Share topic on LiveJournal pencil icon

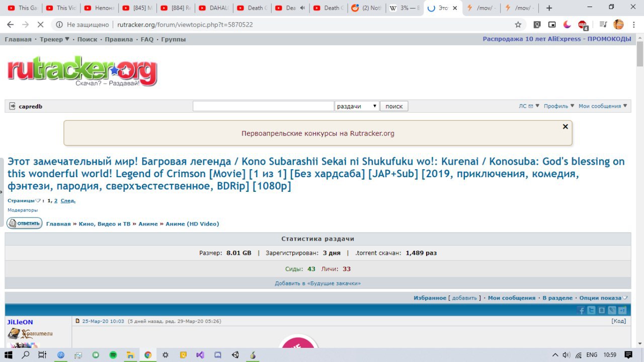[612, 311]
